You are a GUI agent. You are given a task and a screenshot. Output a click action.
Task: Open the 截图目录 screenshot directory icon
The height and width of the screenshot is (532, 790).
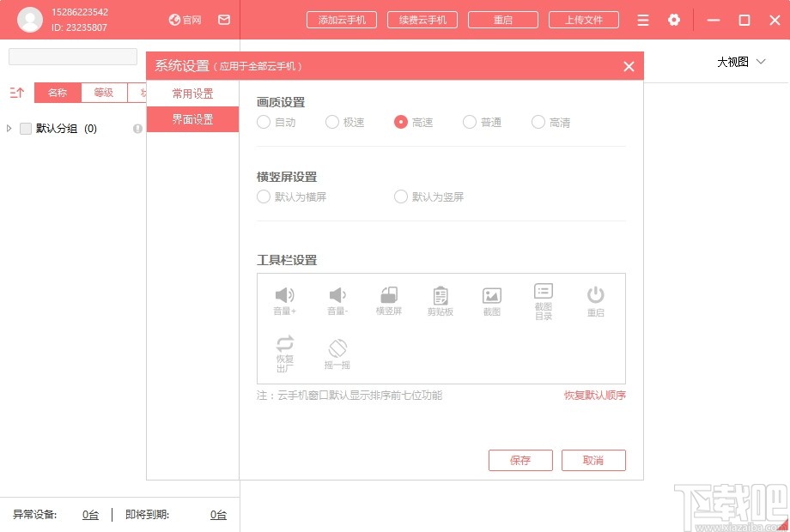coord(543,299)
